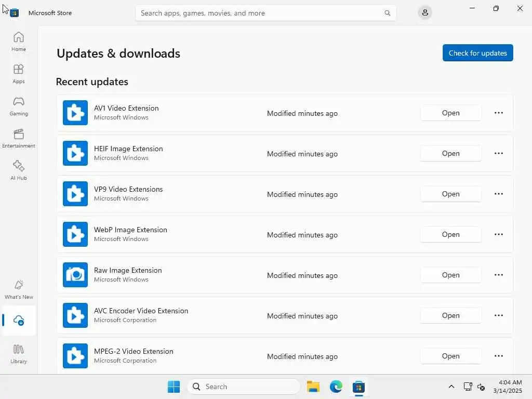The height and width of the screenshot is (399, 532).
Task: Click the WebP Image Extension app icon
Action: tap(75, 234)
